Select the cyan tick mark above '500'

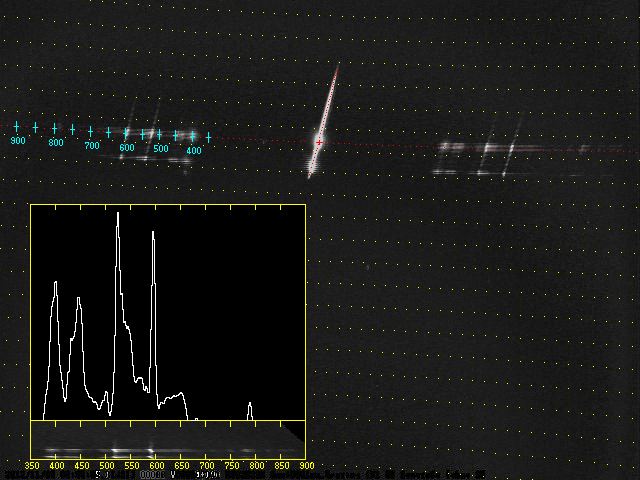(x=159, y=135)
